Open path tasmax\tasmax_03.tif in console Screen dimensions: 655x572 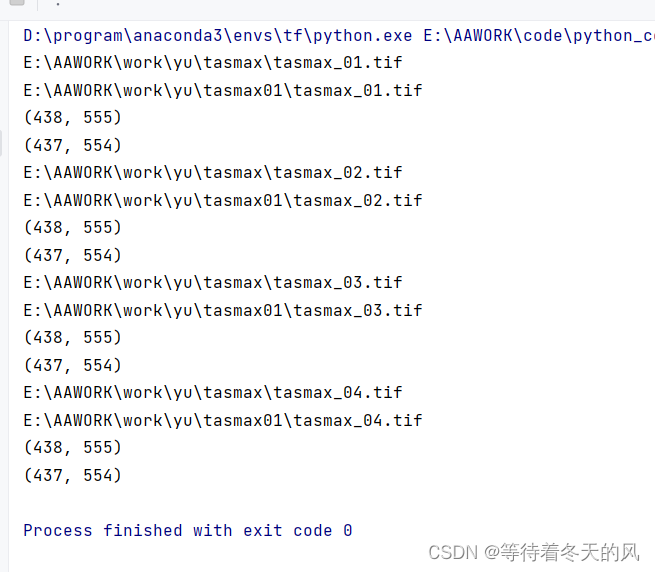[x=213, y=283]
